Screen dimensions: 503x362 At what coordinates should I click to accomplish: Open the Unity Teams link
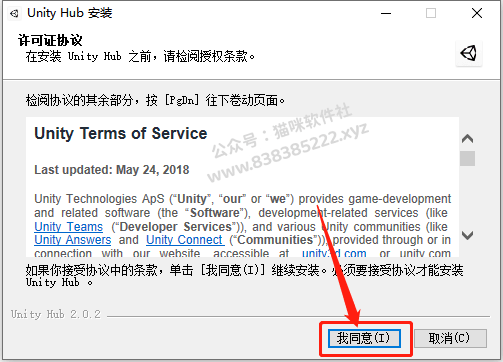69,227
